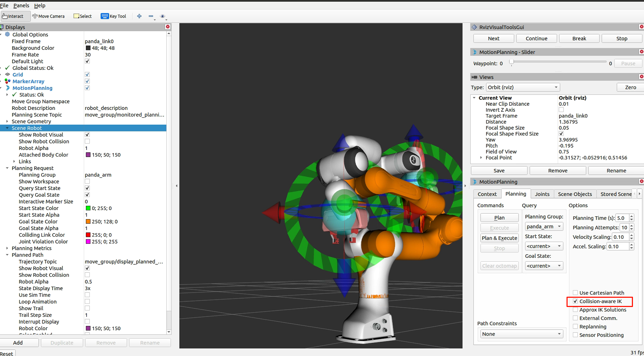Click the Continue button
This screenshot has width=644, height=356.
pyautogui.click(x=536, y=38)
